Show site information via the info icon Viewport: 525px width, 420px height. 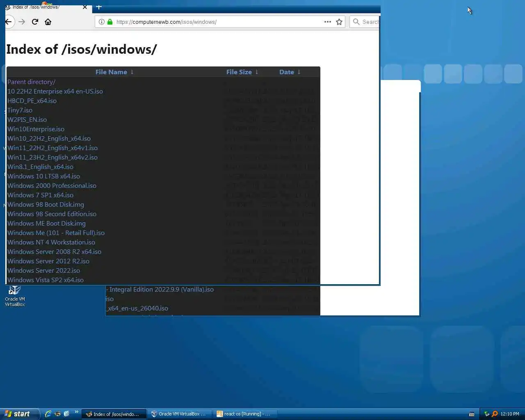click(x=101, y=22)
